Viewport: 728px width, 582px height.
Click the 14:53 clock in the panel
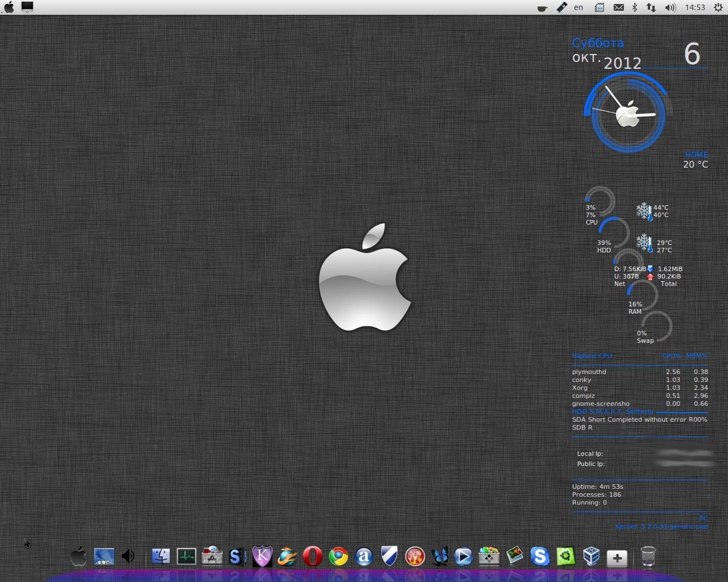pos(695,7)
